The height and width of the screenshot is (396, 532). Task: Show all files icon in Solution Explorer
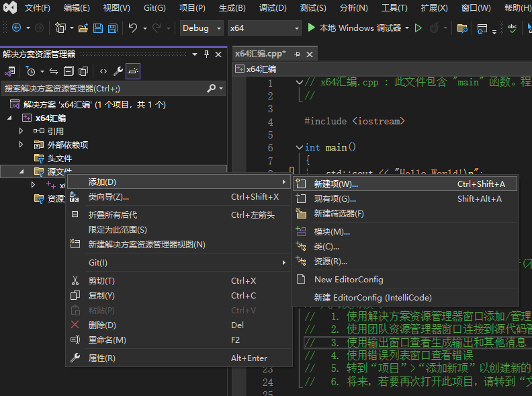coord(83,71)
